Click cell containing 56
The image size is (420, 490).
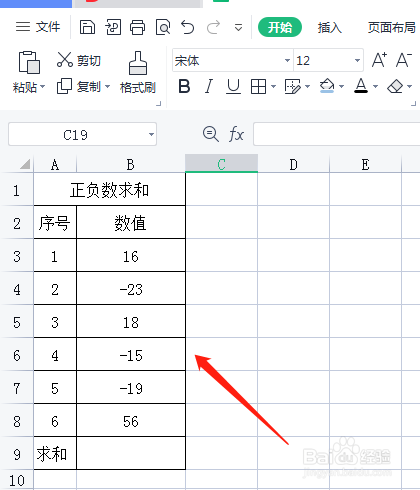click(x=131, y=421)
